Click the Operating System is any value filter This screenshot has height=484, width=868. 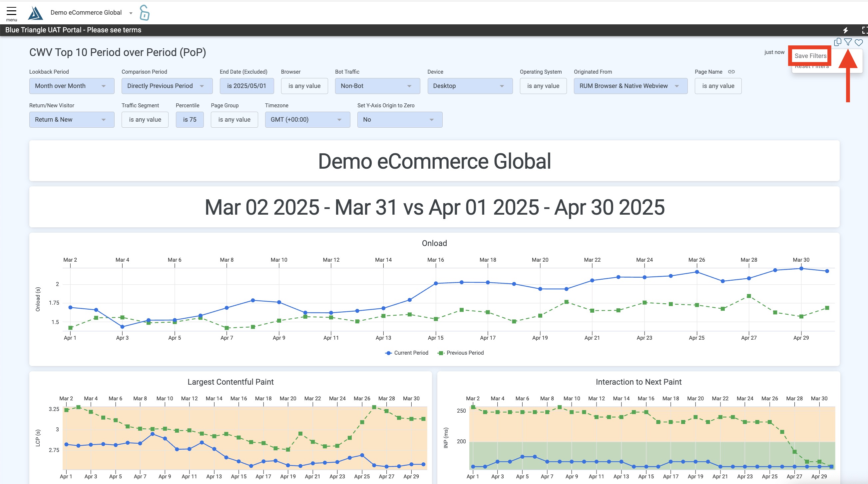(543, 86)
